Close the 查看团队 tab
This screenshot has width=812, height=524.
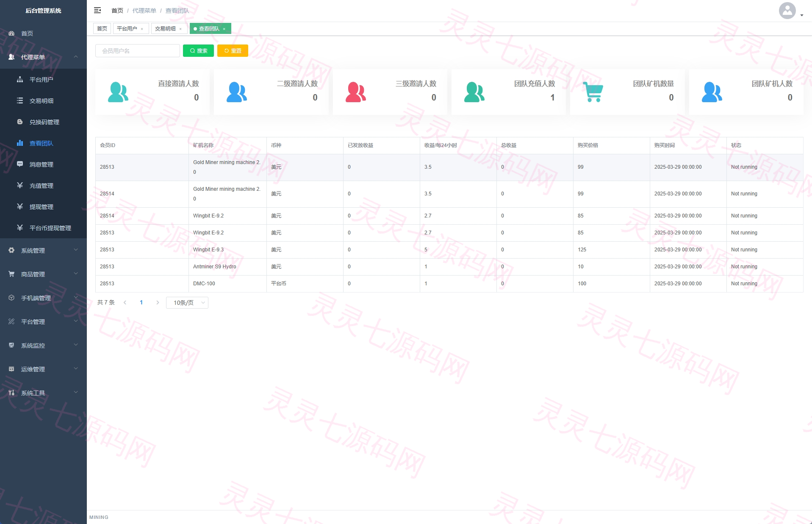224,29
